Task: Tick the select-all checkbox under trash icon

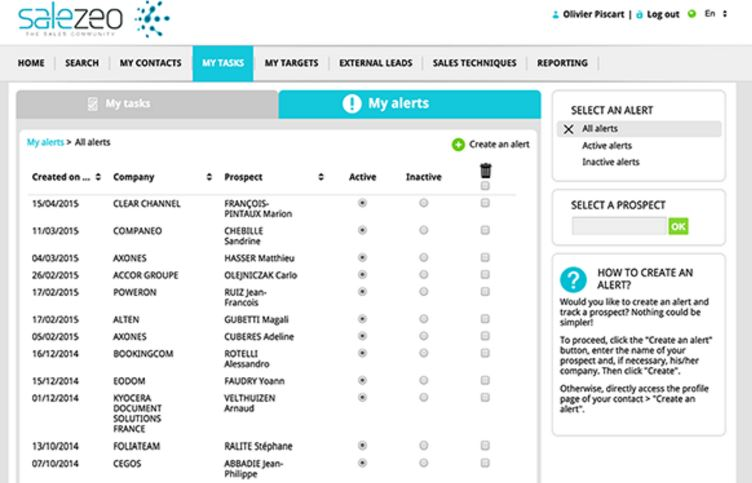Action: [x=485, y=186]
